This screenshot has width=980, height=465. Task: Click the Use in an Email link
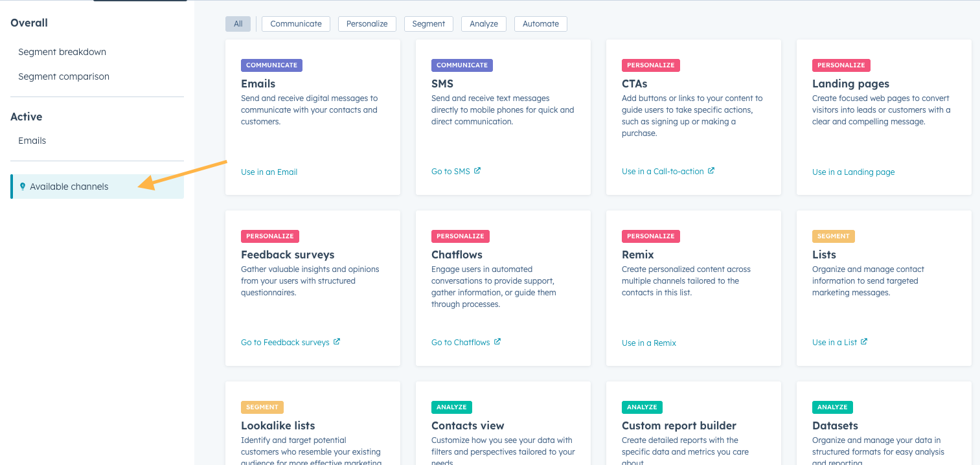269,172
